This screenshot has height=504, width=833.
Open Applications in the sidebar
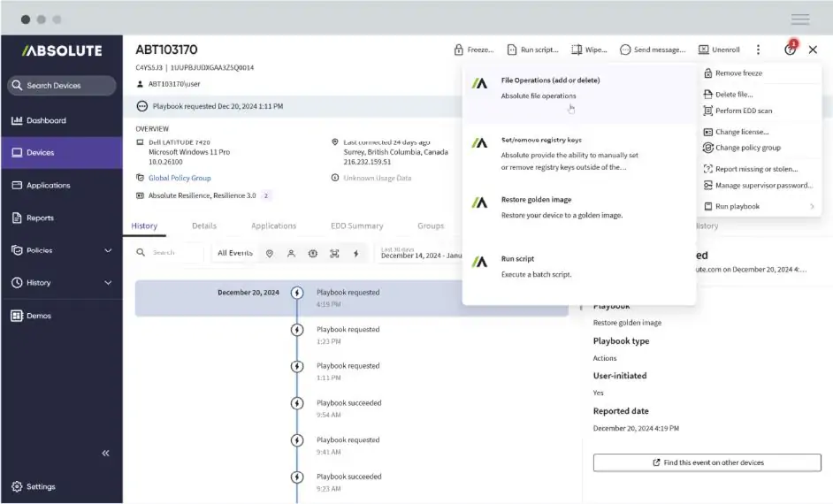(x=62, y=186)
